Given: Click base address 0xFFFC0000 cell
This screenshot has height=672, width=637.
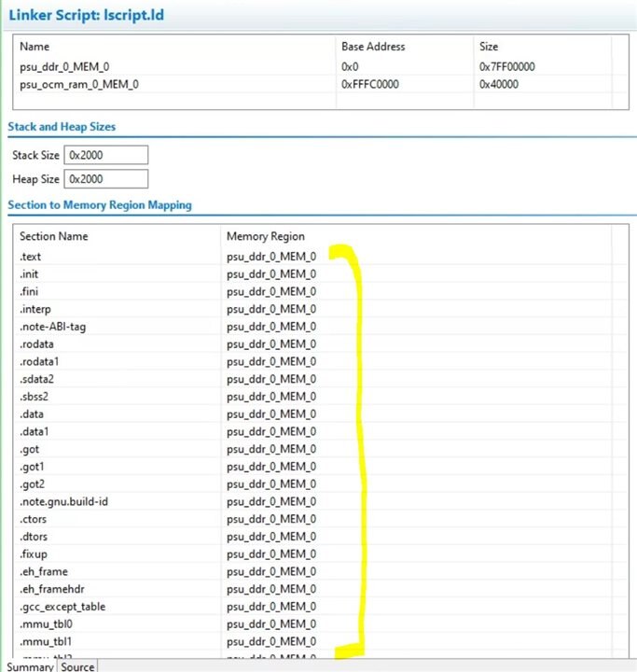Looking at the screenshot, I should 372,84.
